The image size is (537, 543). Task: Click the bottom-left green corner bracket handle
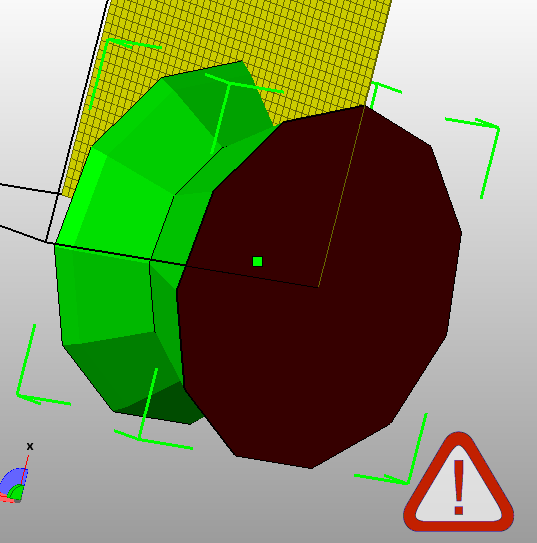point(43,365)
